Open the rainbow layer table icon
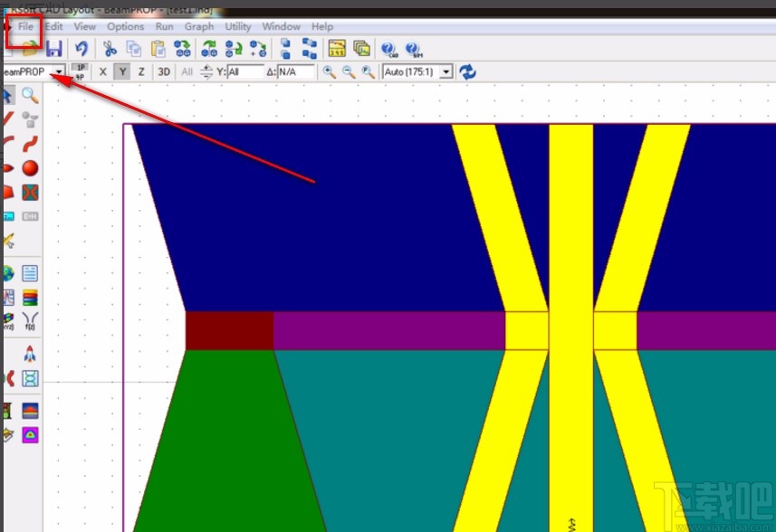 (30, 298)
